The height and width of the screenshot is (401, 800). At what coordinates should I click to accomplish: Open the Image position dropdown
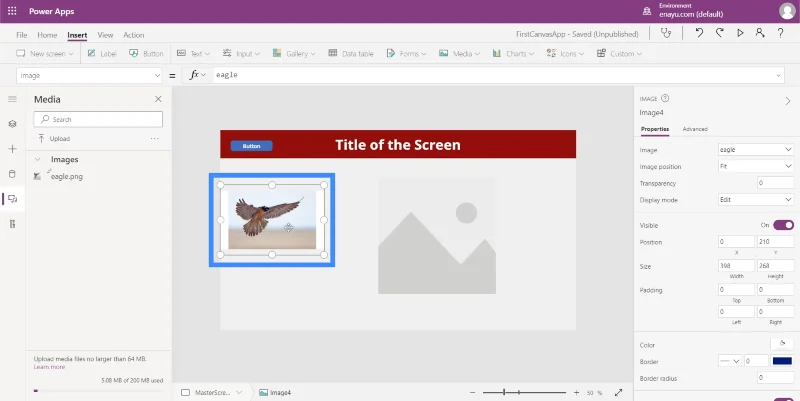tap(756, 166)
